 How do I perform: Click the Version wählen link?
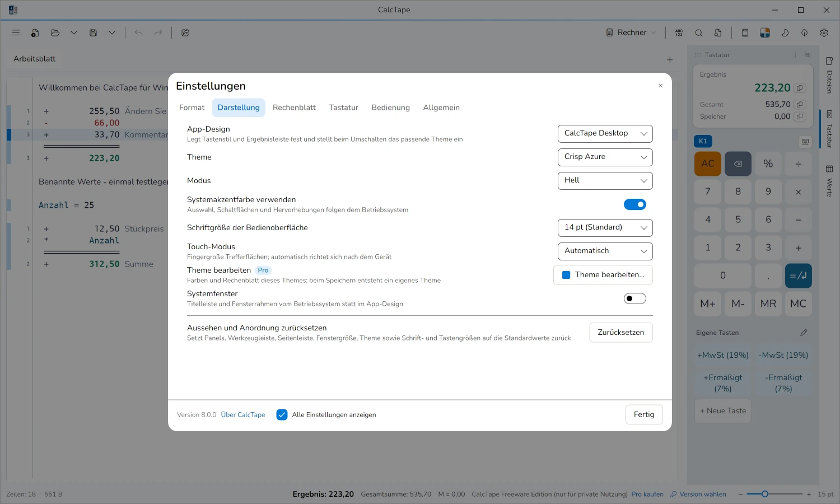pyautogui.click(x=698, y=494)
